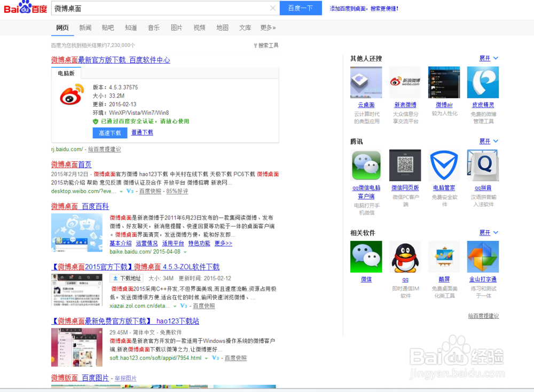
Task: Click the qq拼音 icon
Action: tap(483, 165)
